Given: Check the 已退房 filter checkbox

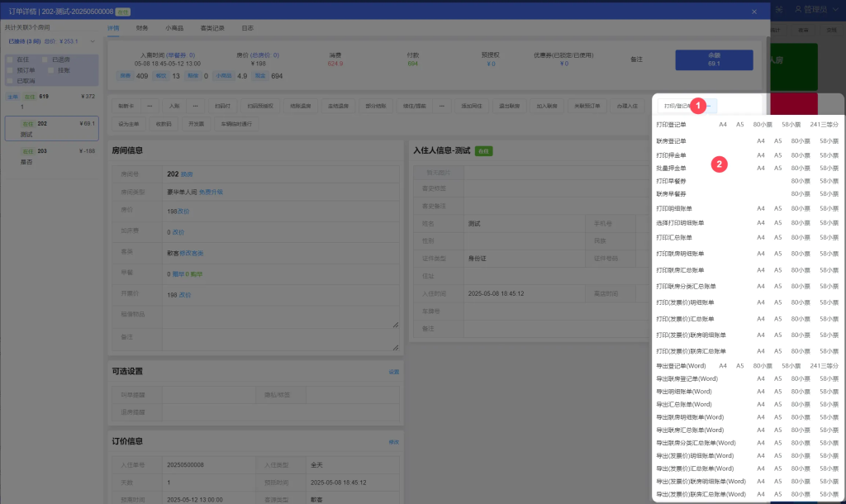Looking at the screenshot, I should (46, 60).
